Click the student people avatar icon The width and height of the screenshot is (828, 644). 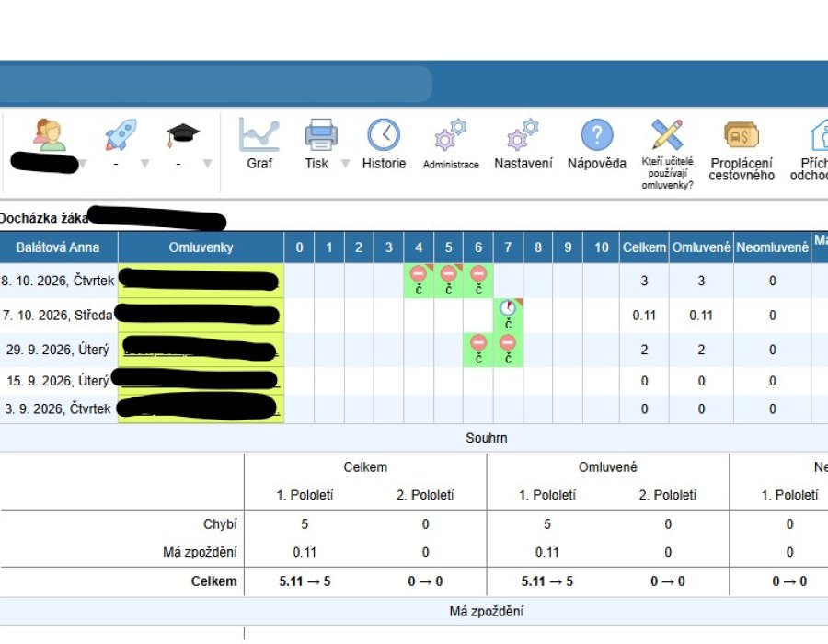point(49,135)
